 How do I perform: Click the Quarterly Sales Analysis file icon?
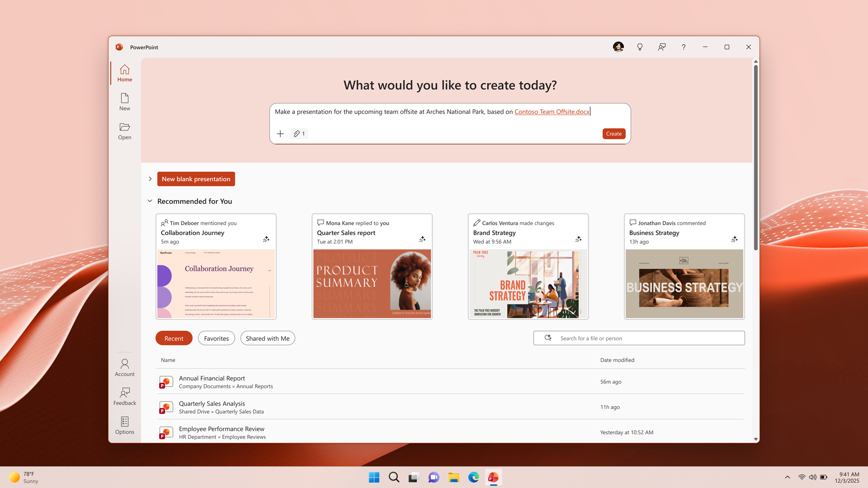(166, 408)
